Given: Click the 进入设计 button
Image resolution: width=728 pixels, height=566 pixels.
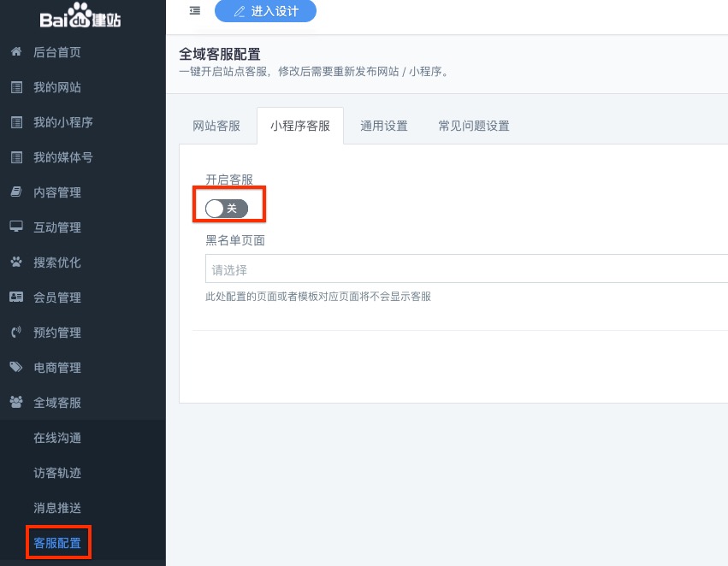Looking at the screenshot, I should coord(264,11).
